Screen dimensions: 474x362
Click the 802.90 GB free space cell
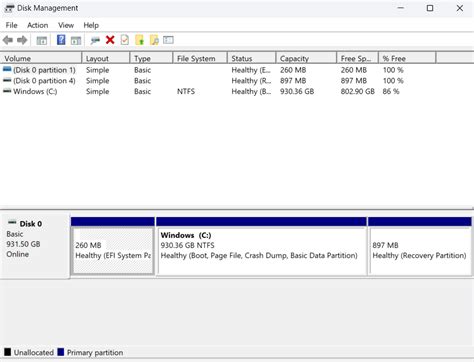coord(357,91)
